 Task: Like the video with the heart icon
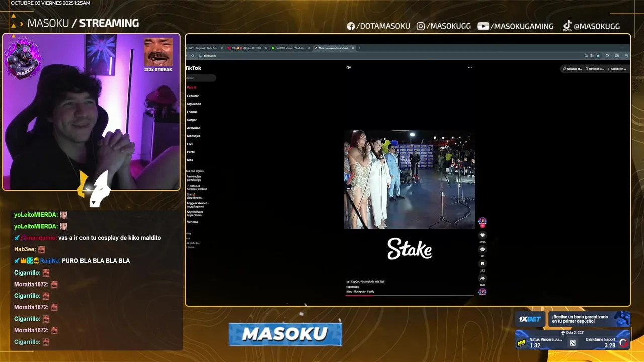482,235
